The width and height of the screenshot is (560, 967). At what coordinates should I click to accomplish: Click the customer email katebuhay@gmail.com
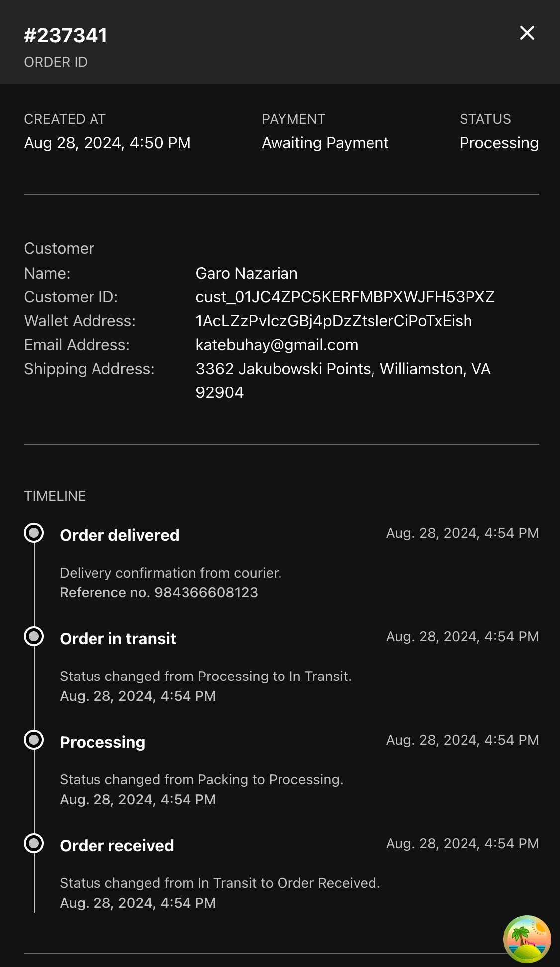pos(277,345)
